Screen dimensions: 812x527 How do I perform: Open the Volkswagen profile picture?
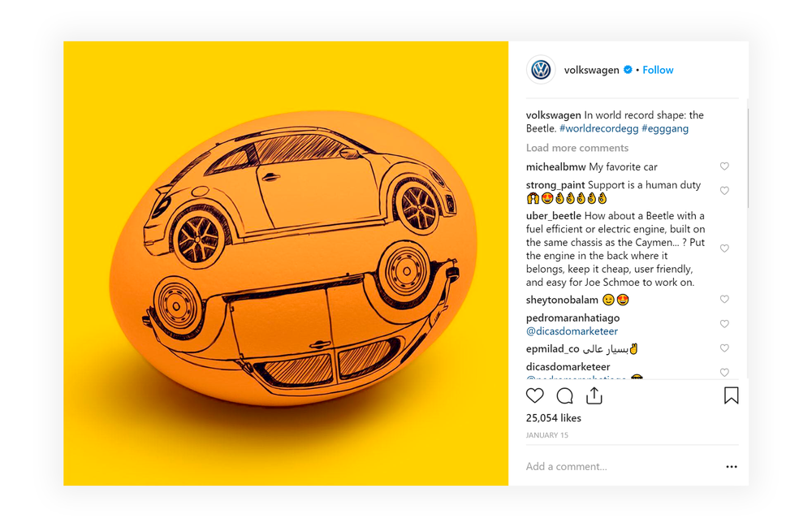click(541, 70)
